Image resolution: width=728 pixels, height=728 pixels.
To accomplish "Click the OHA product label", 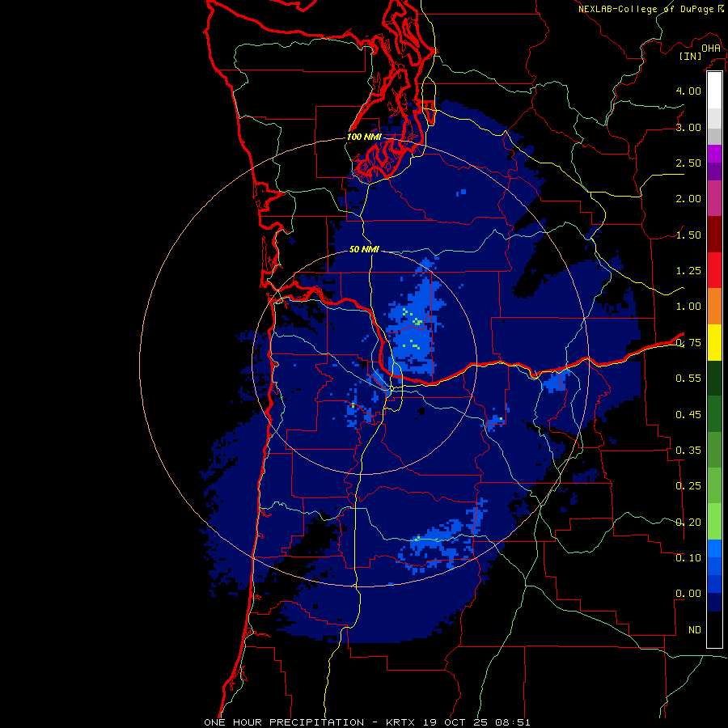I will [711, 48].
